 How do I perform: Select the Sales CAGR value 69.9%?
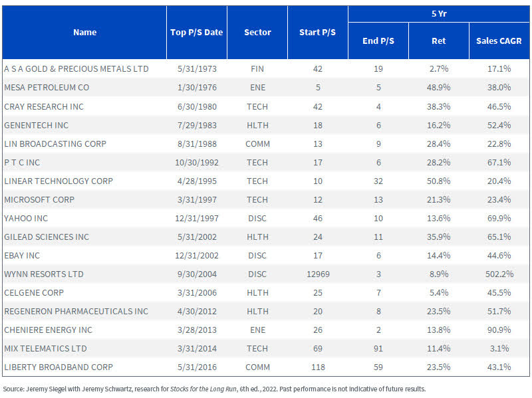pyautogui.click(x=499, y=219)
